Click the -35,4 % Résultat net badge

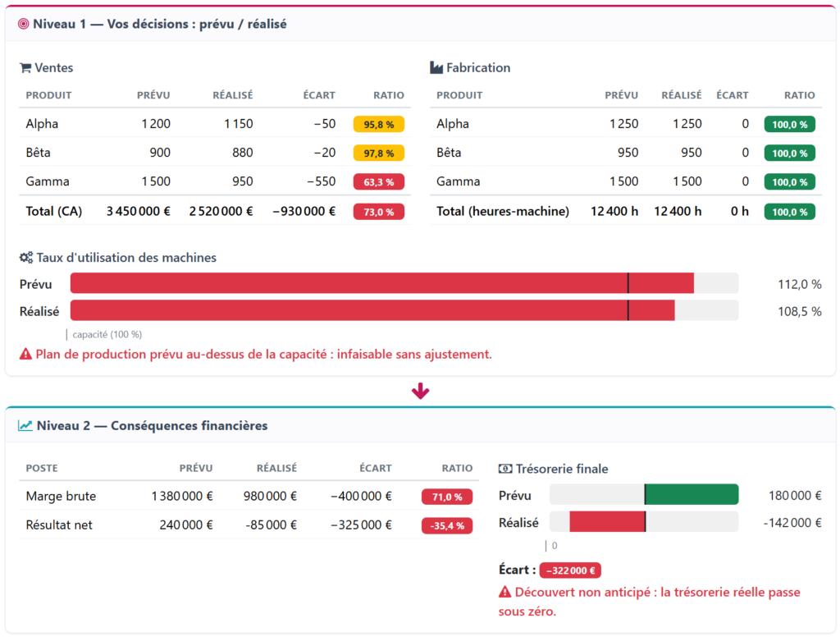click(447, 526)
